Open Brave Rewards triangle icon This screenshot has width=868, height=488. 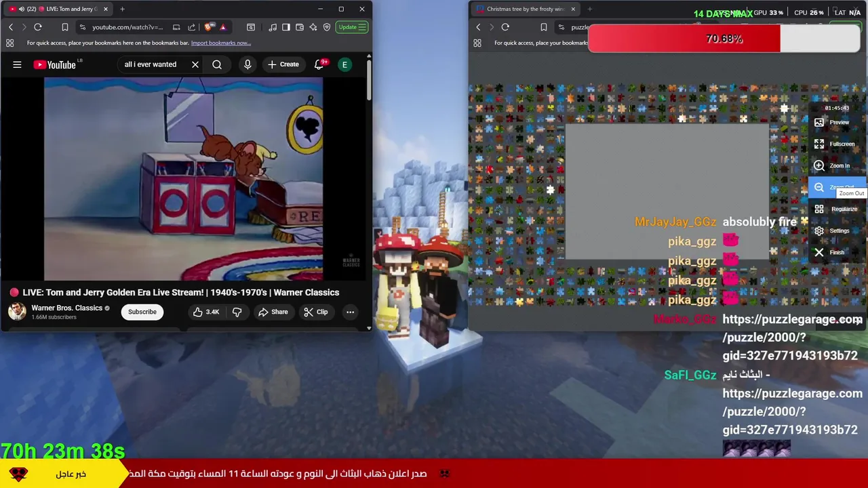(x=222, y=27)
